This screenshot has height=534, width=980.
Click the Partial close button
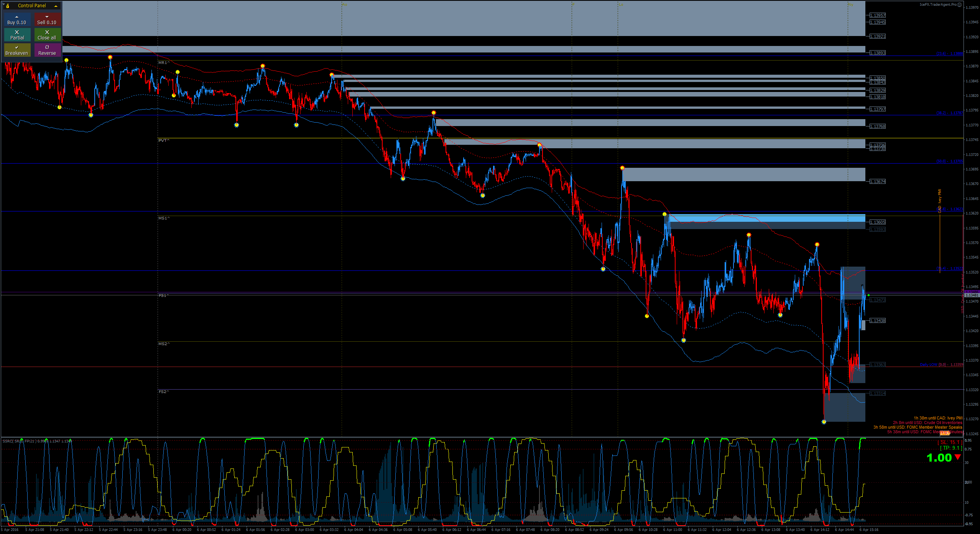(x=17, y=35)
